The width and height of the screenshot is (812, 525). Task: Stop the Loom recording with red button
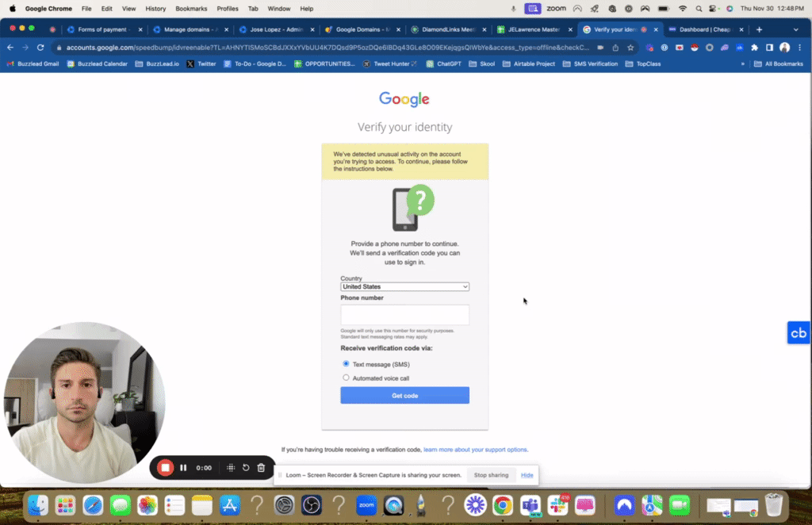coord(164,467)
